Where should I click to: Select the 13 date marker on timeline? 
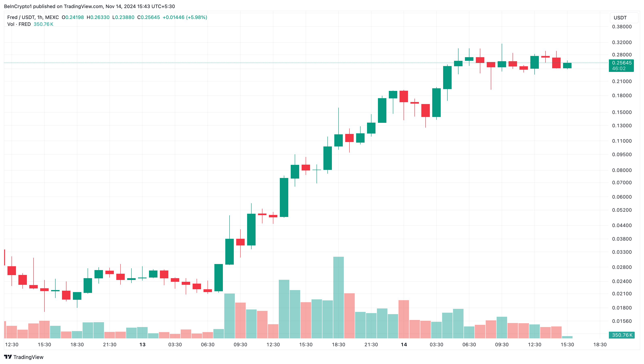click(x=142, y=344)
